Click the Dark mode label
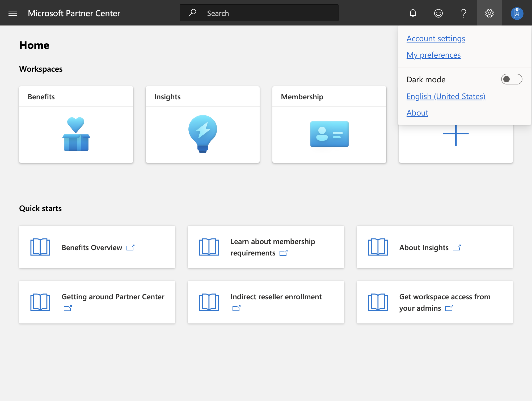Viewport: 532px width, 401px height. [x=426, y=80]
